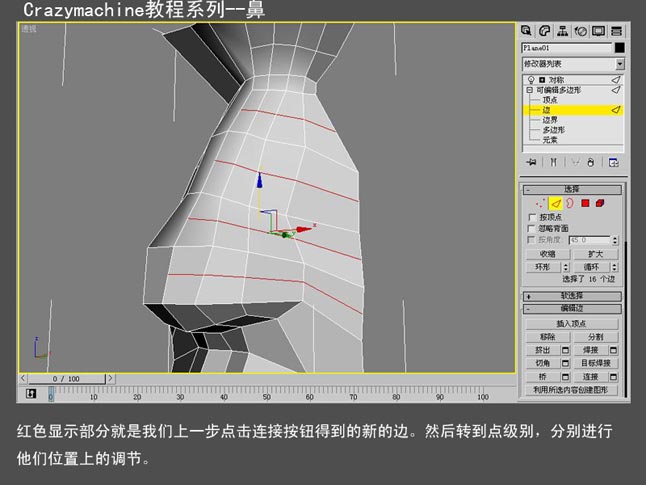The image size is (646, 485).
Task: Click the 循环 button
Action: tap(592, 267)
